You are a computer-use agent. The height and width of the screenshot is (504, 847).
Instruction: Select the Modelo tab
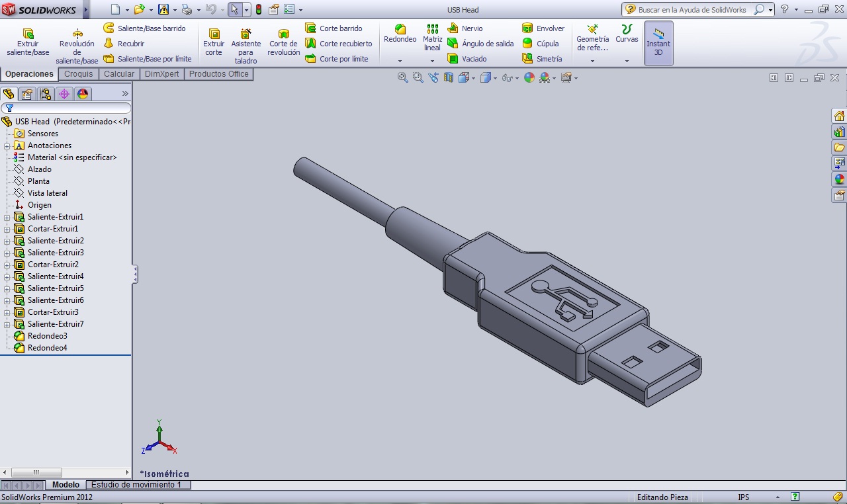click(x=66, y=485)
